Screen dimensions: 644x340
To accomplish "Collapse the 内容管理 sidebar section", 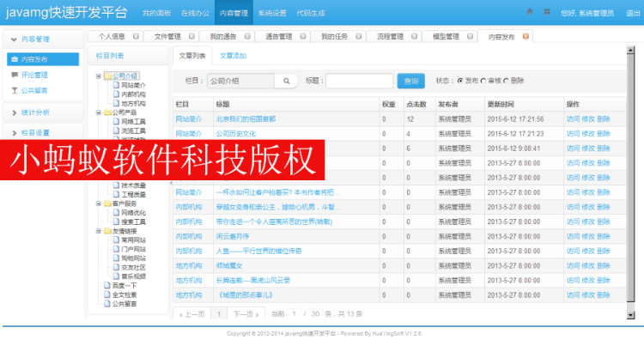I will click(43, 39).
